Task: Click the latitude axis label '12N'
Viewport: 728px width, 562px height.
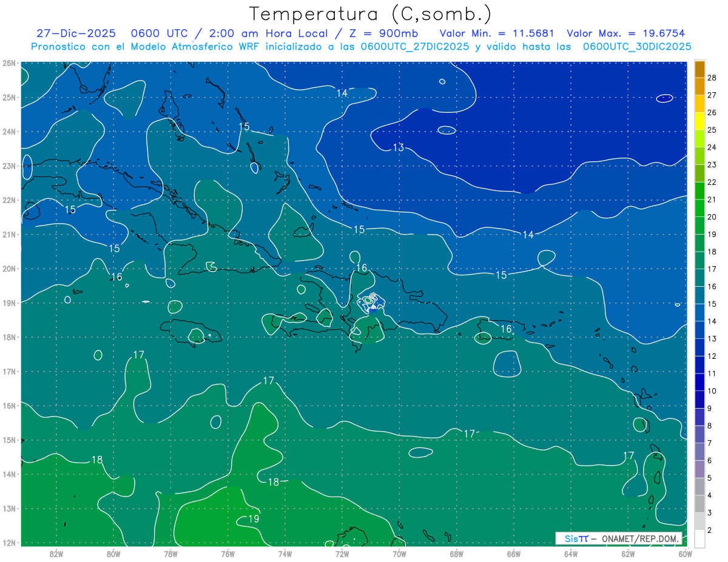Action: coord(9,543)
